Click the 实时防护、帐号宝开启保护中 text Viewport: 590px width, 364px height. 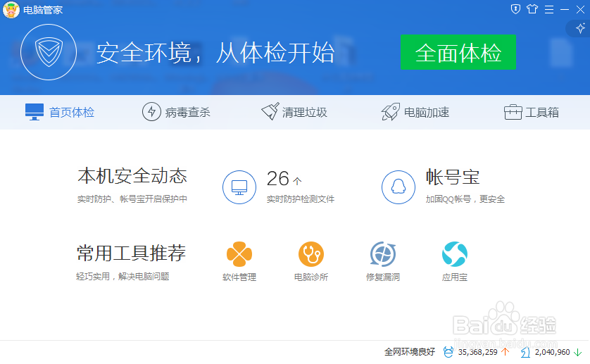pyautogui.click(x=132, y=199)
